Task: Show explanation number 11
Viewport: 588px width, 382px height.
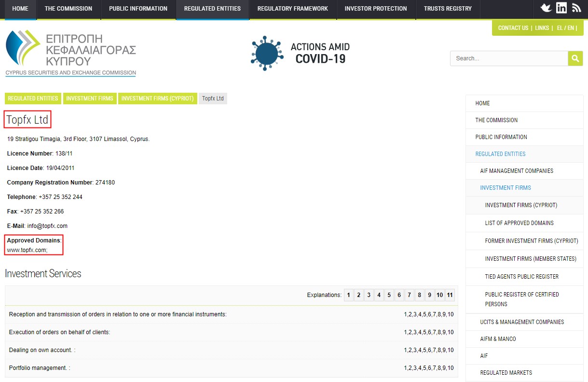Action: point(450,295)
